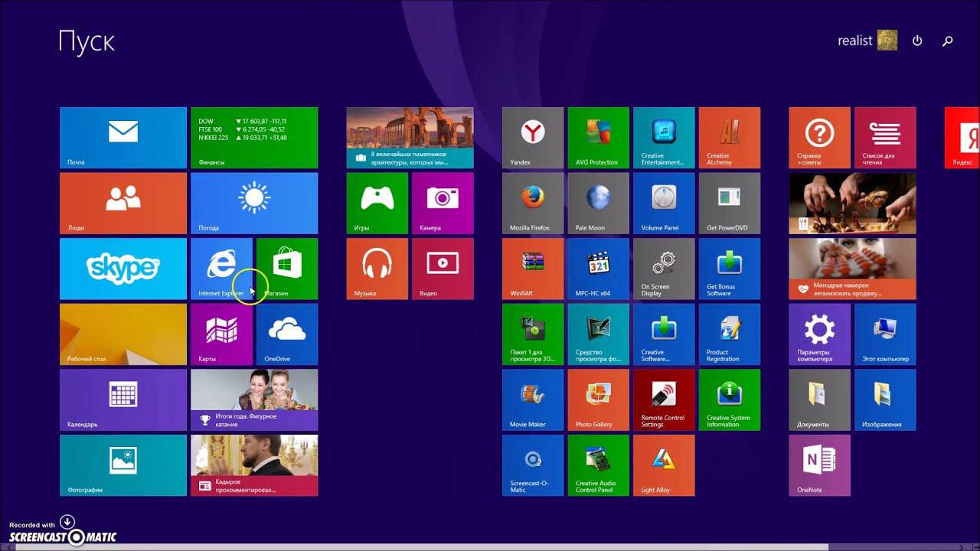The height and width of the screenshot is (551, 980).
Task: Open the Почта mail tile
Action: 123,138
